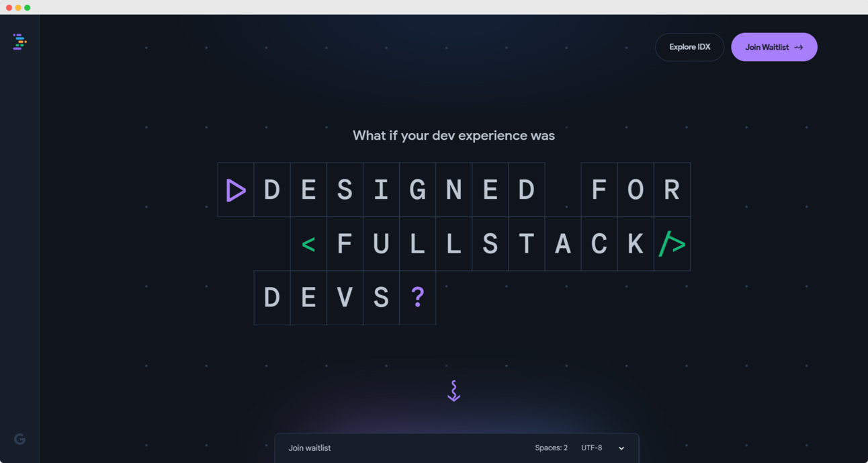Click the yellow minimize traffic light

pos(17,7)
